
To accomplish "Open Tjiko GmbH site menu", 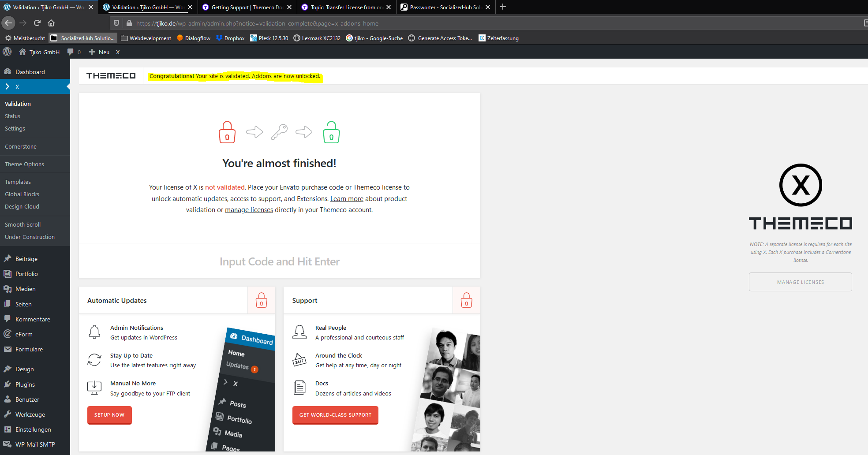I will click(x=39, y=52).
